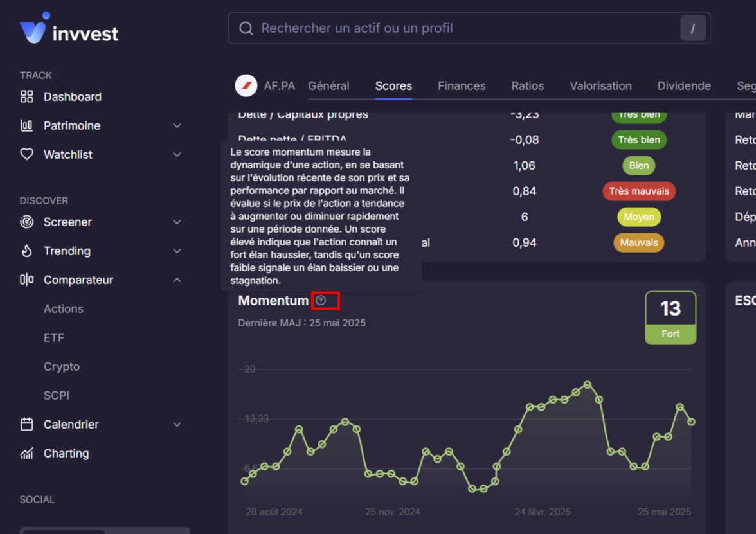
Task: Click the Screener radar icon
Action: click(x=27, y=222)
